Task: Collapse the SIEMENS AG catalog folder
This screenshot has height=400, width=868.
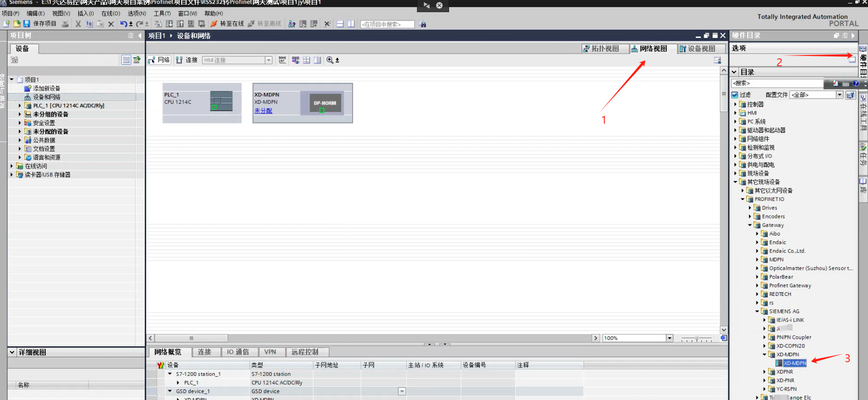Action: click(x=757, y=311)
